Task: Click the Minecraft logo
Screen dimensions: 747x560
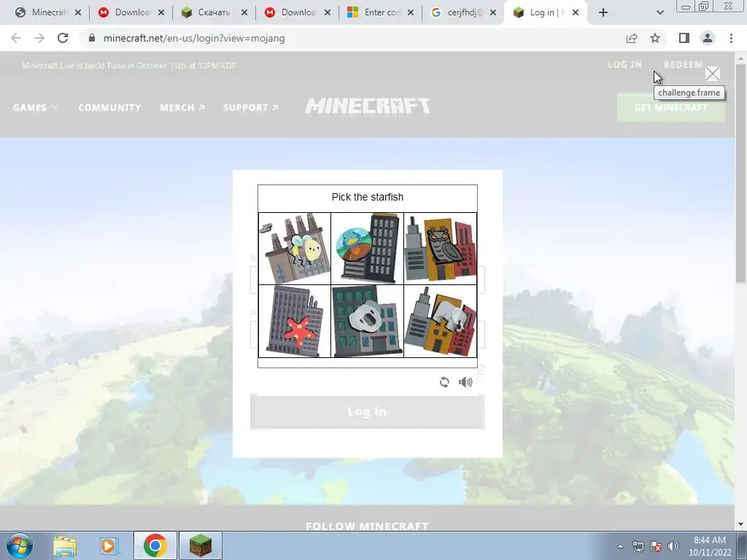Action: tap(368, 106)
